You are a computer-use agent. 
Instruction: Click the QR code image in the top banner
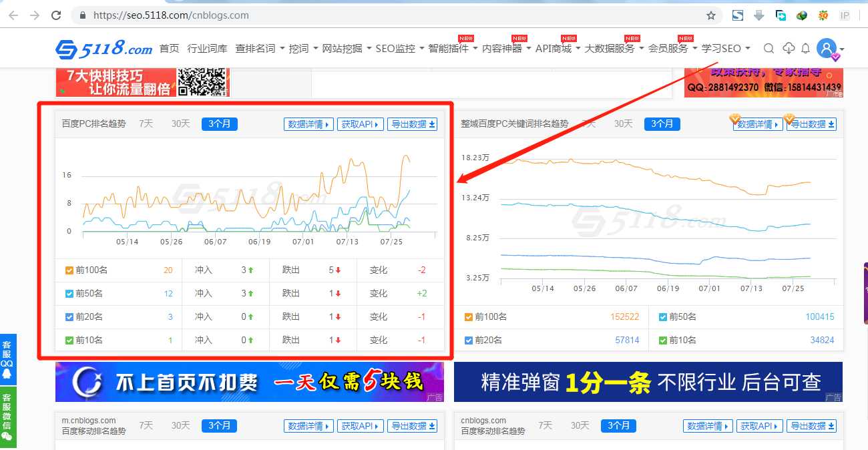202,81
